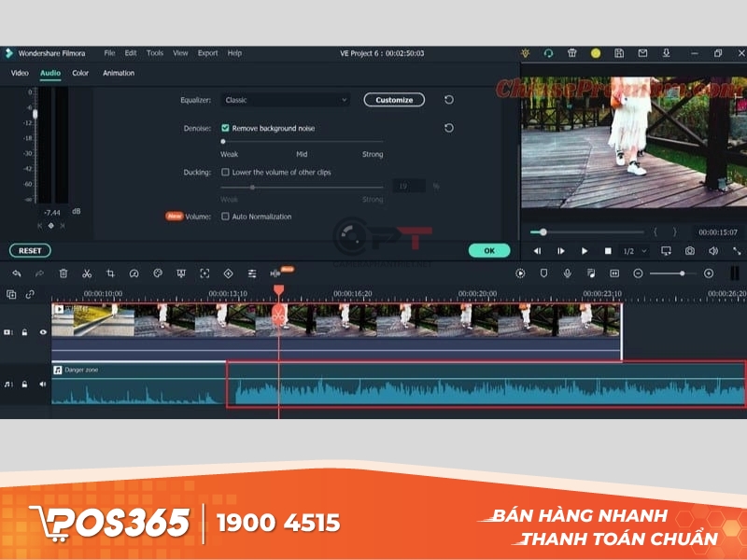Open the Edit menu
The image size is (747, 560).
(x=131, y=53)
